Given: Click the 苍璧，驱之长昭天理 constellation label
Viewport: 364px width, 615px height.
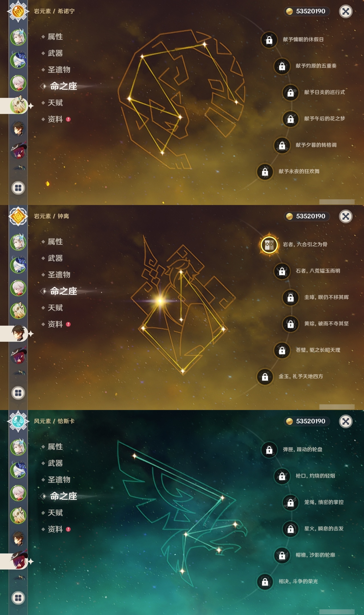Looking at the screenshot, I should [x=318, y=350].
